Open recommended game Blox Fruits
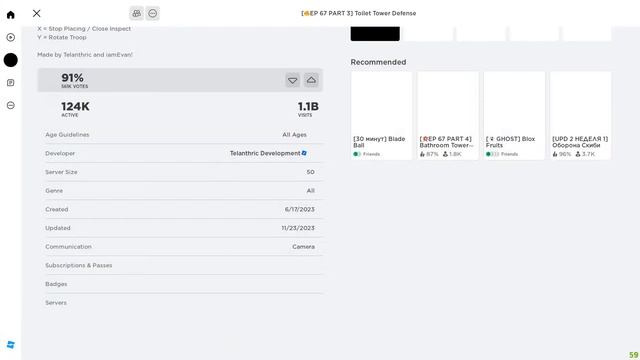Screen dimensions: 640x360 [514, 116]
